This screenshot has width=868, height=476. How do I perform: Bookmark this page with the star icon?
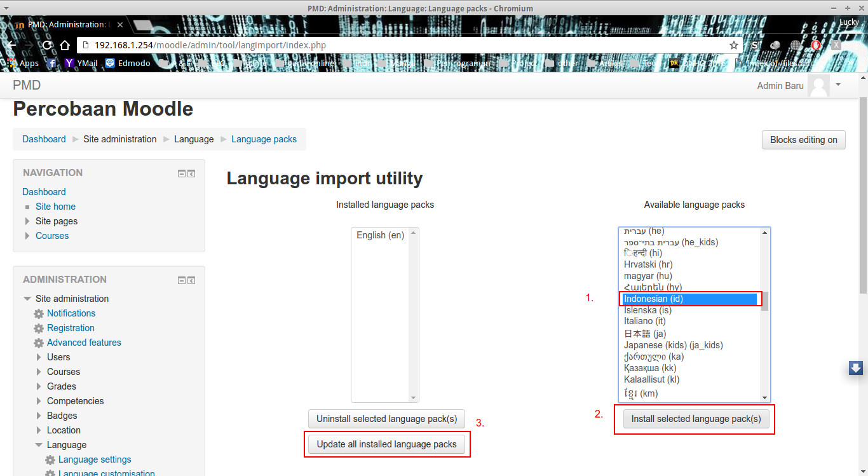[x=734, y=45]
